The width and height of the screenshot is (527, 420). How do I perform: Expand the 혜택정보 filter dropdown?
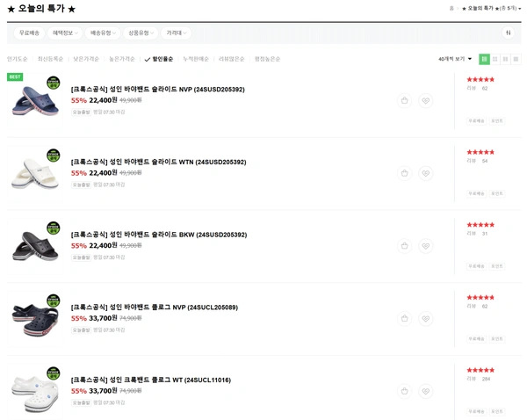point(65,33)
